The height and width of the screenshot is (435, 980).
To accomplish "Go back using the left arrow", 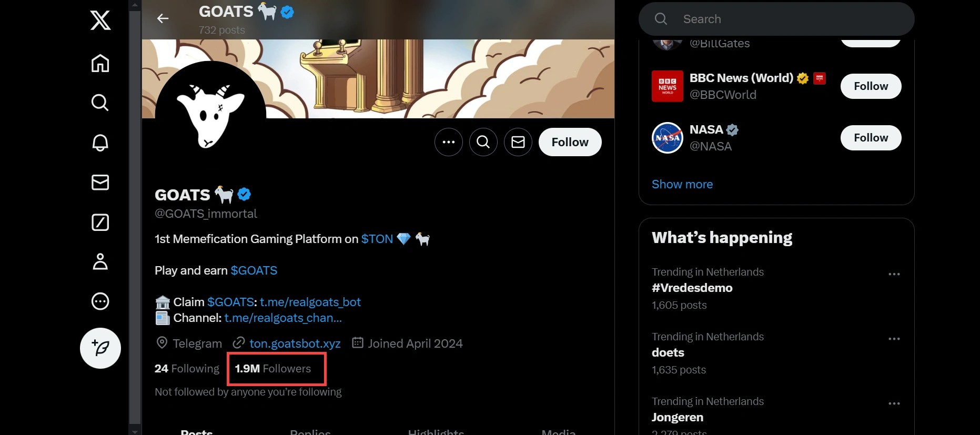I will (x=163, y=19).
